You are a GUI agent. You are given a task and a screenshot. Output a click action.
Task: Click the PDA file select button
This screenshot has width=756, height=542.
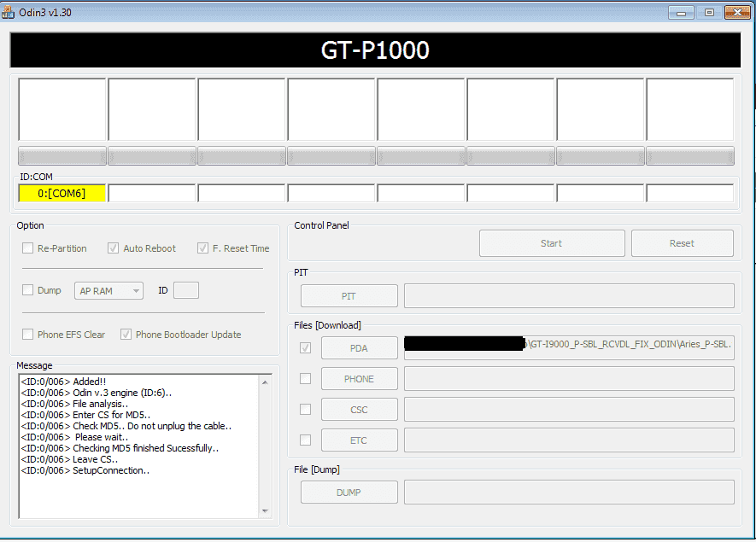359,348
